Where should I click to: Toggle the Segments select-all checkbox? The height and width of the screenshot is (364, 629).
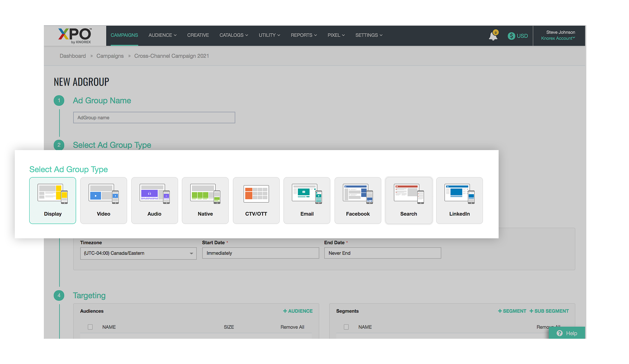346,327
